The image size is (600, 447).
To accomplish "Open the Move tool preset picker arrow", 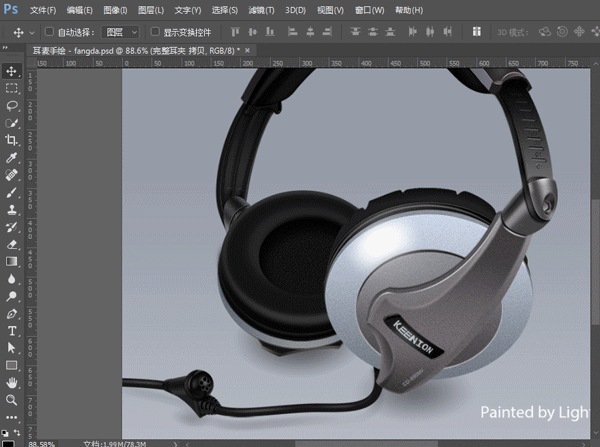I will pos(32,33).
